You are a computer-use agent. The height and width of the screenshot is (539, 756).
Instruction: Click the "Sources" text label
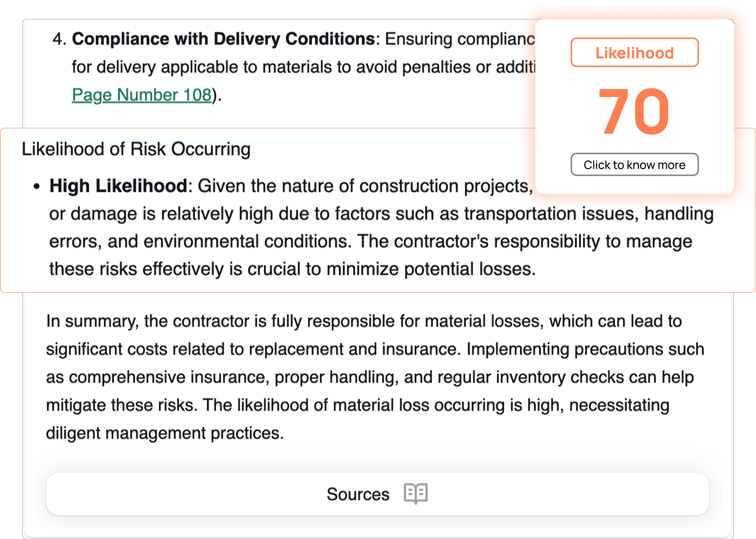click(x=358, y=494)
